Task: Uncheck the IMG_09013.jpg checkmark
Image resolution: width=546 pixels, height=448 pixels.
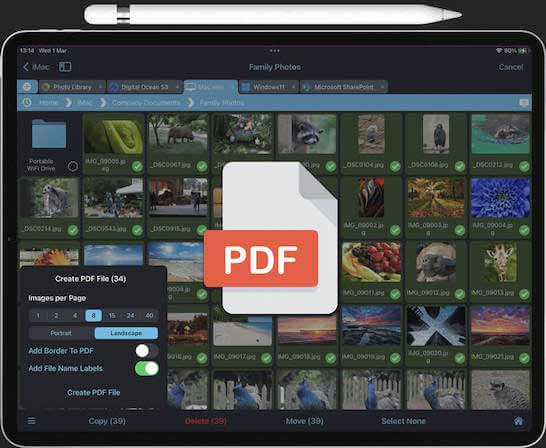Action: click(x=524, y=294)
